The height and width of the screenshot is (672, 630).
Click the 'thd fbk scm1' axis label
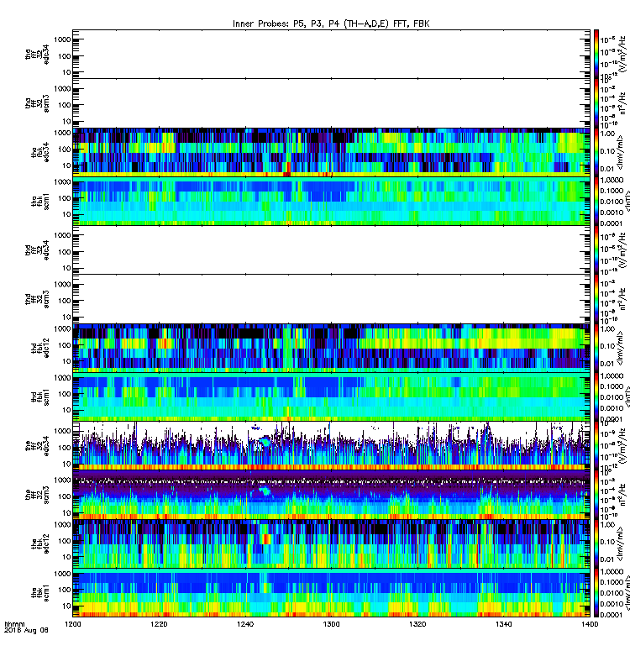coord(40,397)
